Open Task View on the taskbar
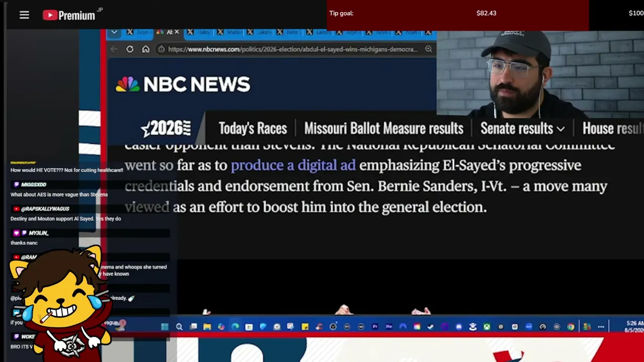The width and height of the screenshot is (644, 362). click(x=193, y=327)
